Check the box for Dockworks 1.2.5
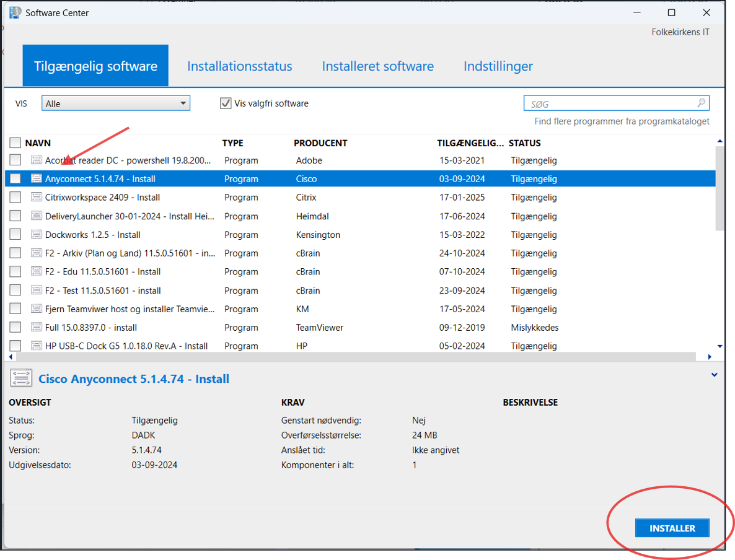This screenshot has height=560, width=735. tap(15, 234)
